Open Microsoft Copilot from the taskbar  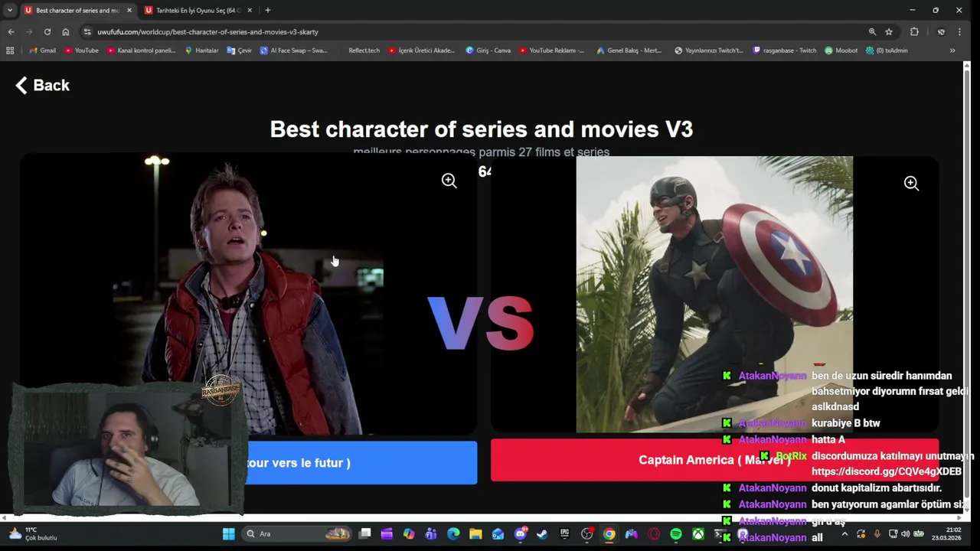click(x=409, y=534)
